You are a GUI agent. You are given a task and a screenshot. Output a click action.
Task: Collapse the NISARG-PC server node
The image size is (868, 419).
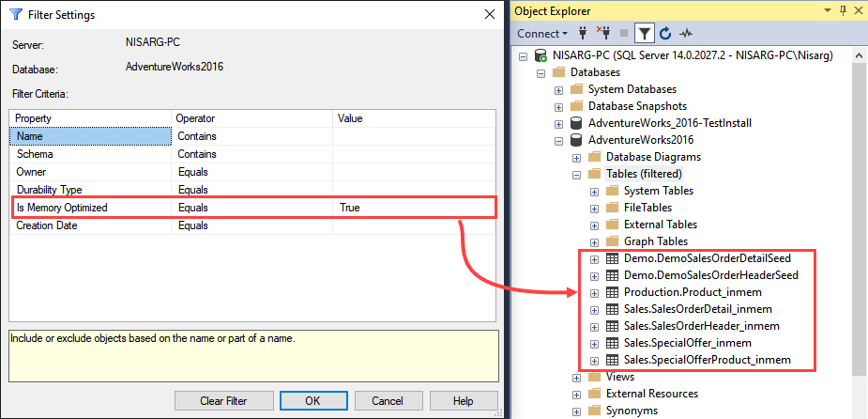click(x=523, y=56)
